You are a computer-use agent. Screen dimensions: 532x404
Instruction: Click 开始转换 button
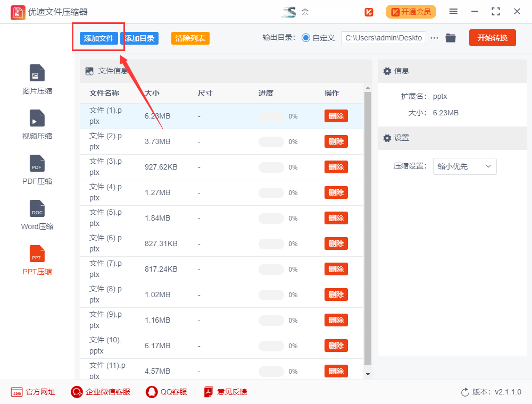point(493,38)
